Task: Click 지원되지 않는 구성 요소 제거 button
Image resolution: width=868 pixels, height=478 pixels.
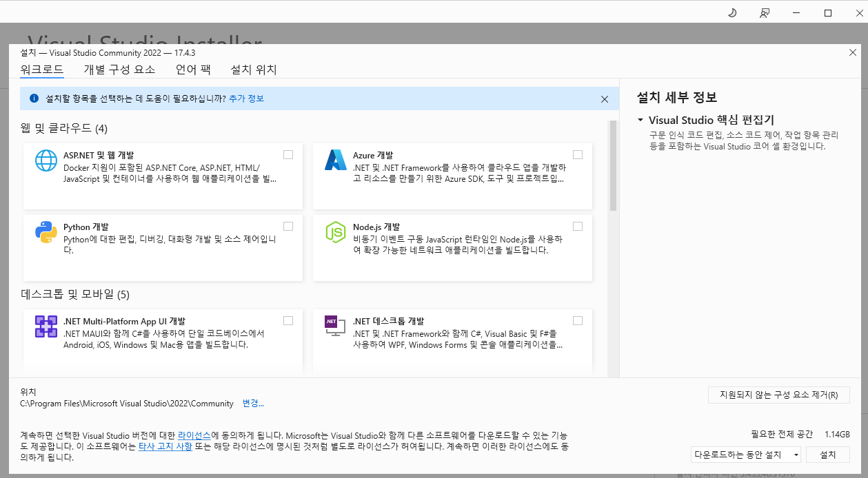Action: click(779, 395)
